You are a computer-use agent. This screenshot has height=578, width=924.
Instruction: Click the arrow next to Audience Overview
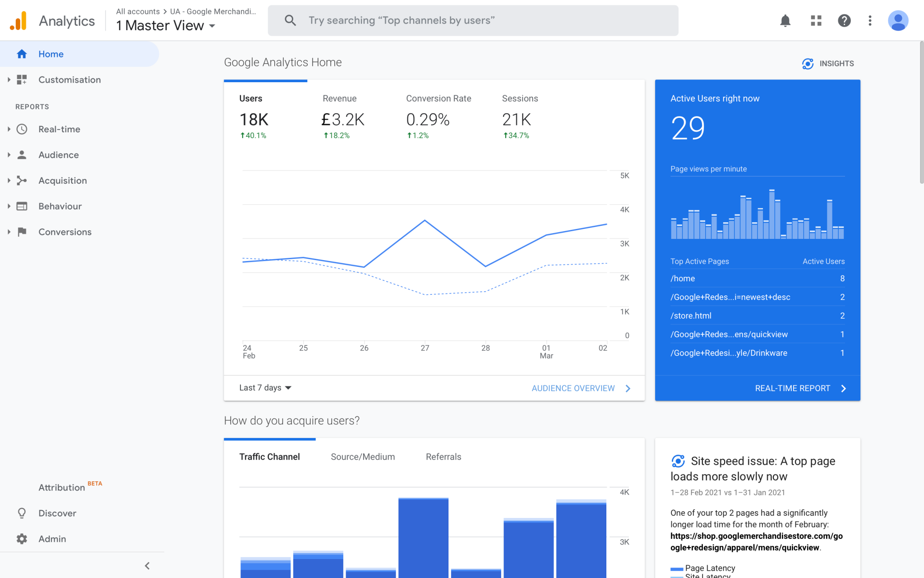click(628, 388)
